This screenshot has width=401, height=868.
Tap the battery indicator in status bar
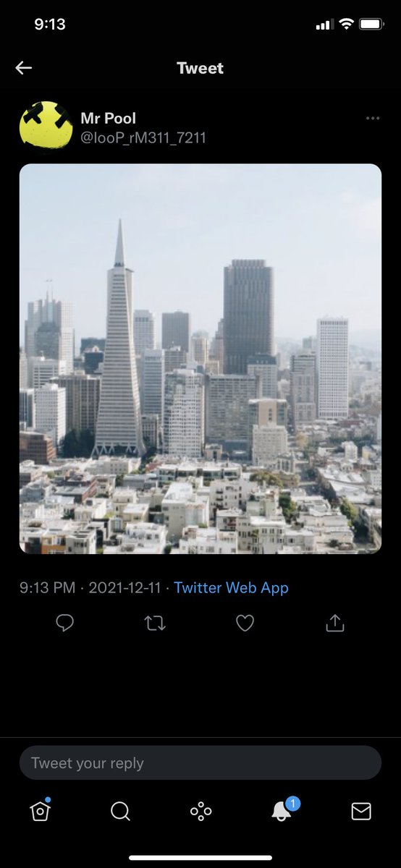(371, 24)
